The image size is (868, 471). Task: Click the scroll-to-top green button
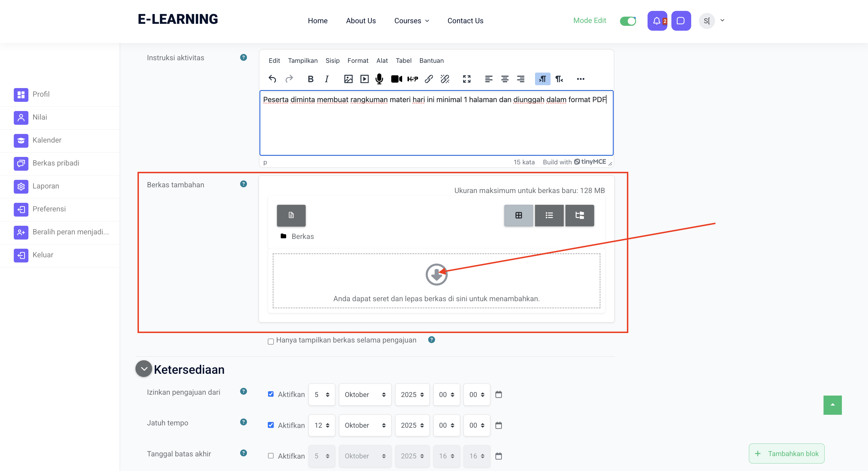click(832, 405)
